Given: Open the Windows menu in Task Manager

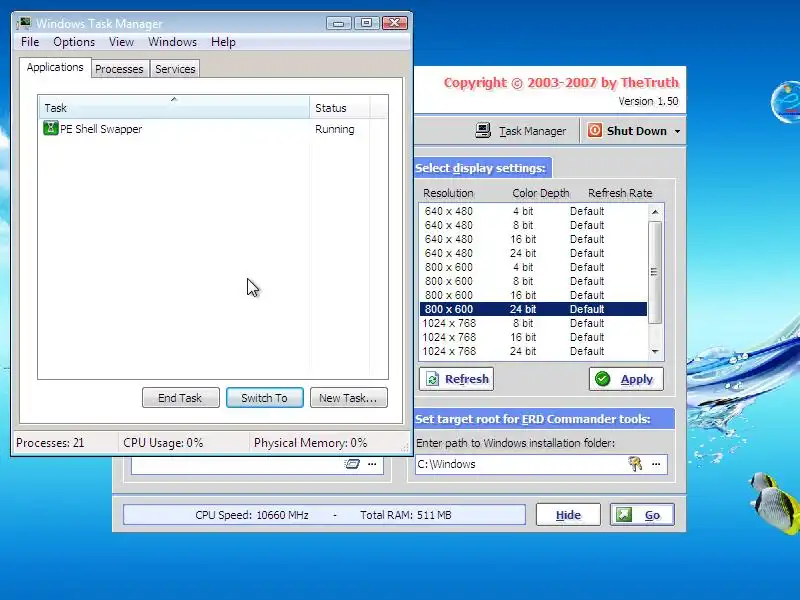Looking at the screenshot, I should (172, 42).
